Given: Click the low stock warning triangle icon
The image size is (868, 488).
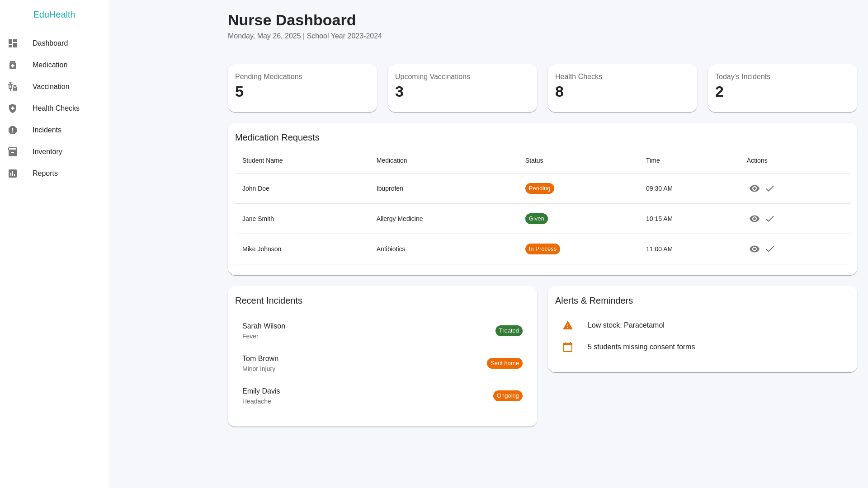Looking at the screenshot, I should 568,325.
